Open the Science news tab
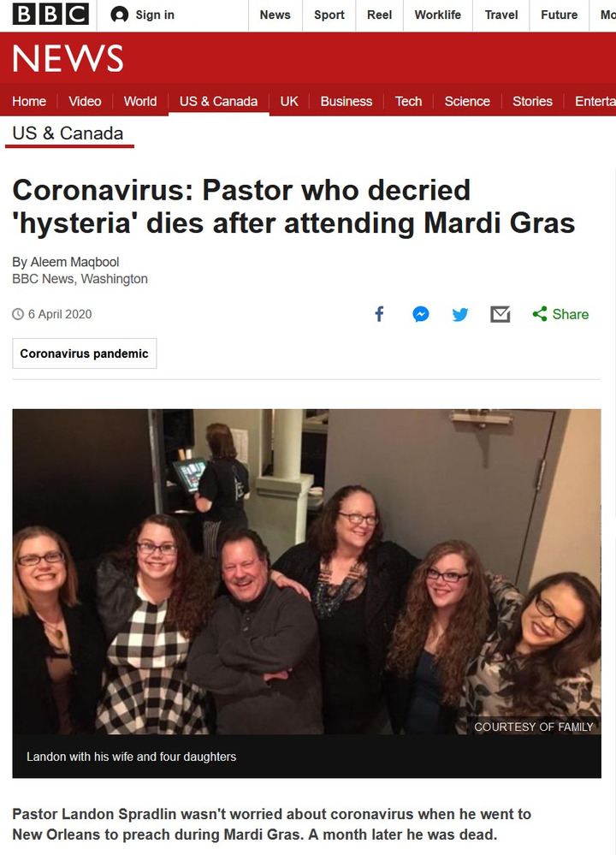The width and height of the screenshot is (616, 855). [x=467, y=101]
